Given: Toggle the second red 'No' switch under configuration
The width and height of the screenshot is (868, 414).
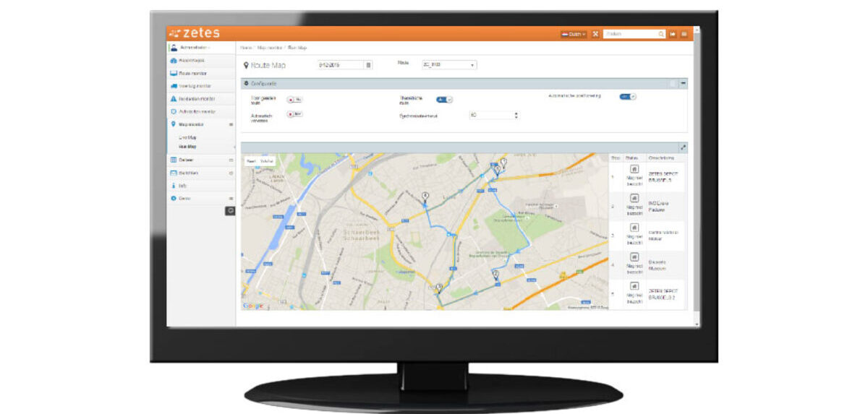Looking at the screenshot, I should coord(295,114).
